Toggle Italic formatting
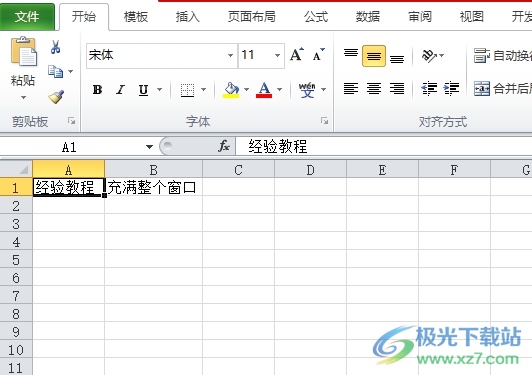Viewport: 532px width, 375px height. coord(120,90)
